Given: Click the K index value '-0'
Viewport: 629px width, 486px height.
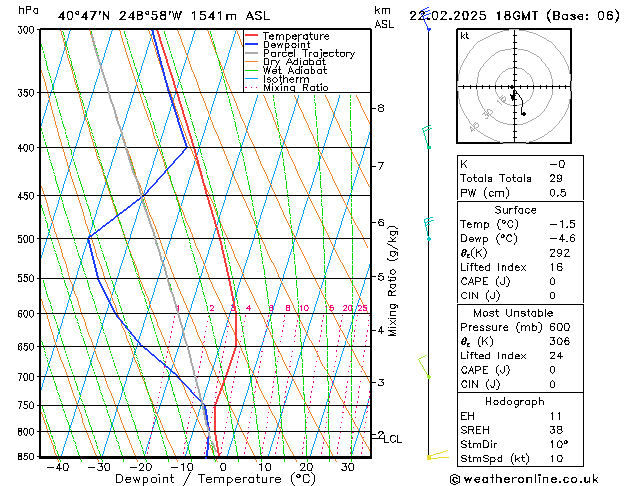Looking at the screenshot, I should (557, 164).
